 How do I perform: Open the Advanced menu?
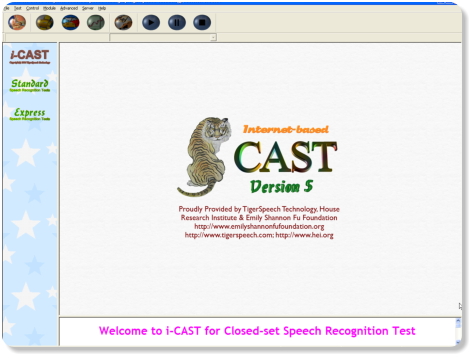[69, 8]
